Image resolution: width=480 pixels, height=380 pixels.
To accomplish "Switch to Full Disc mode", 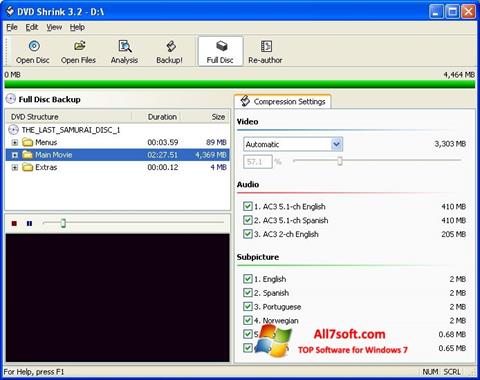I will [220, 52].
